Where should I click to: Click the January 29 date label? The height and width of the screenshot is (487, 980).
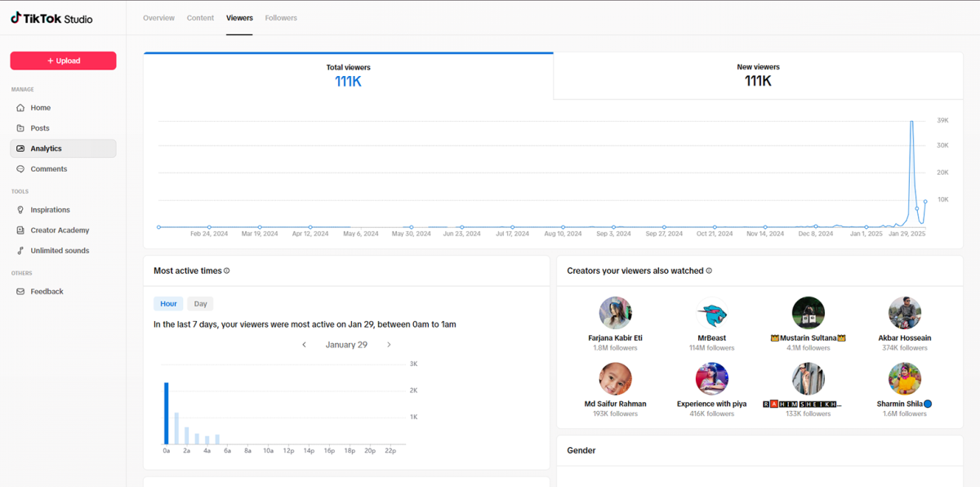pos(346,345)
